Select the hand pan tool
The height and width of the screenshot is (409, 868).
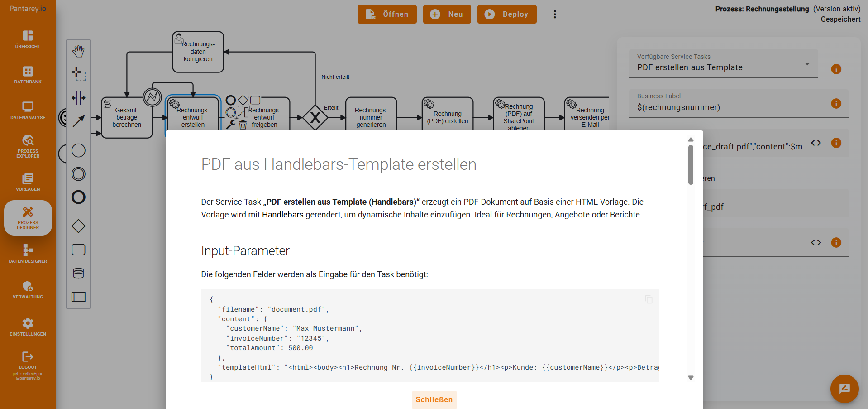(78, 51)
